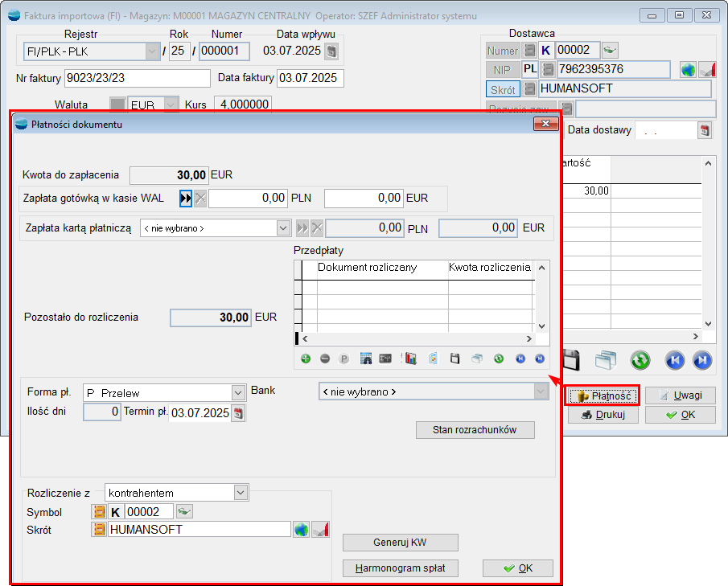Confirm the payments dialog with OK

pyautogui.click(x=518, y=568)
